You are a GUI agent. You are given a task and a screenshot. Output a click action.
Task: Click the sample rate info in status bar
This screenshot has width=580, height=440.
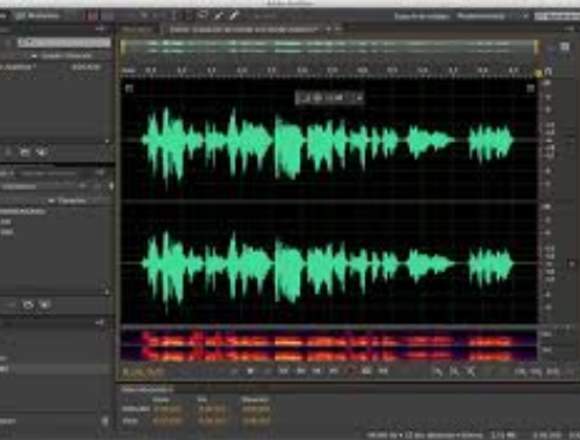click(425, 435)
